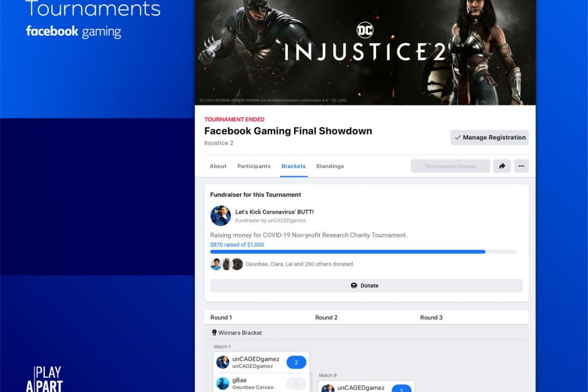
Task: Click the Winners Bracket trophy icon
Action: (214, 332)
